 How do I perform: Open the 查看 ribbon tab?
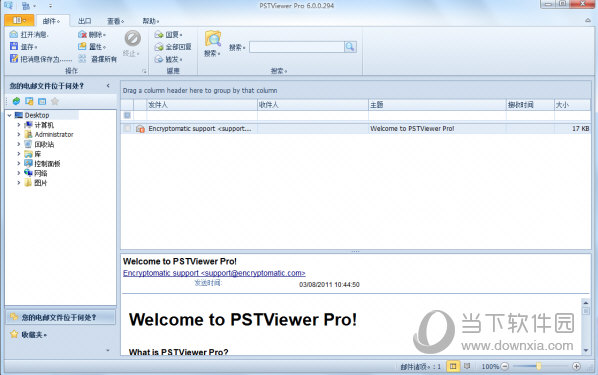tap(115, 21)
